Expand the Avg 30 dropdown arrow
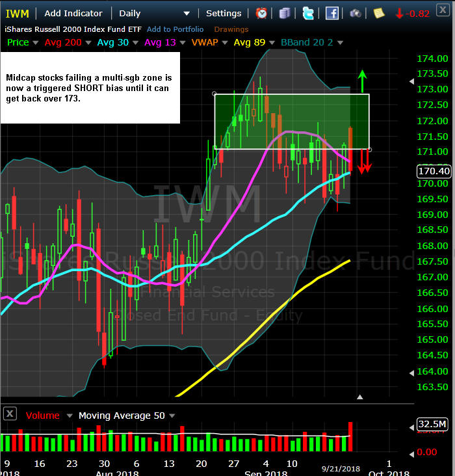Screen dimensions: 455x476 pyautogui.click(x=135, y=43)
